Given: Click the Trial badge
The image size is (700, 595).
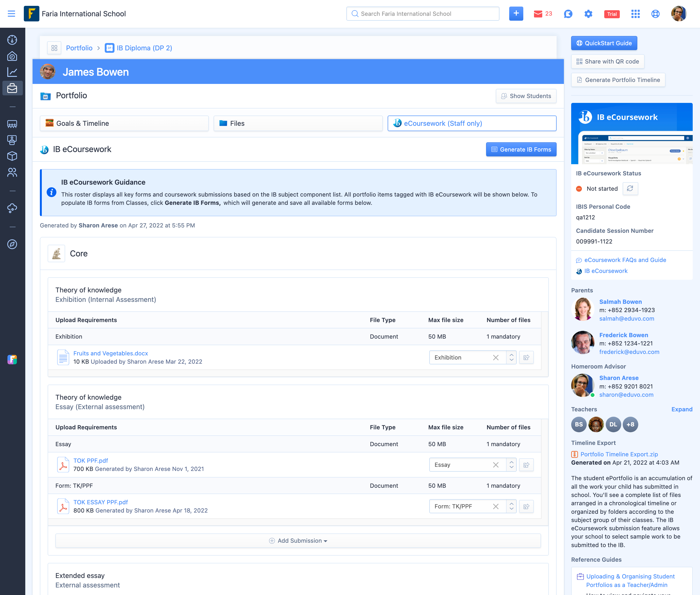Looking at the screenshot, I should click(x=612, y=14).
